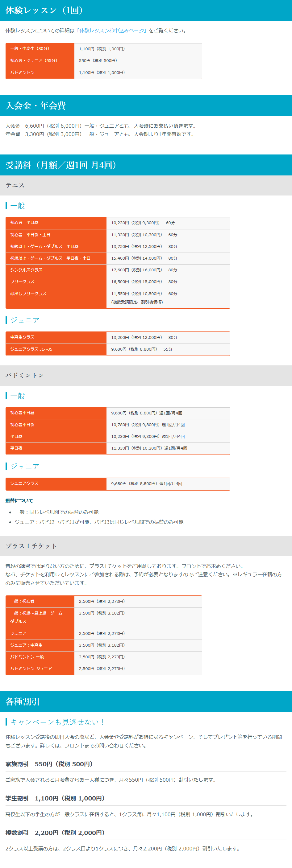Screen dimensions: 292x868
Task: Click the ジュニアクラス J1～J5 row label
Action: [x=31, y=349]
